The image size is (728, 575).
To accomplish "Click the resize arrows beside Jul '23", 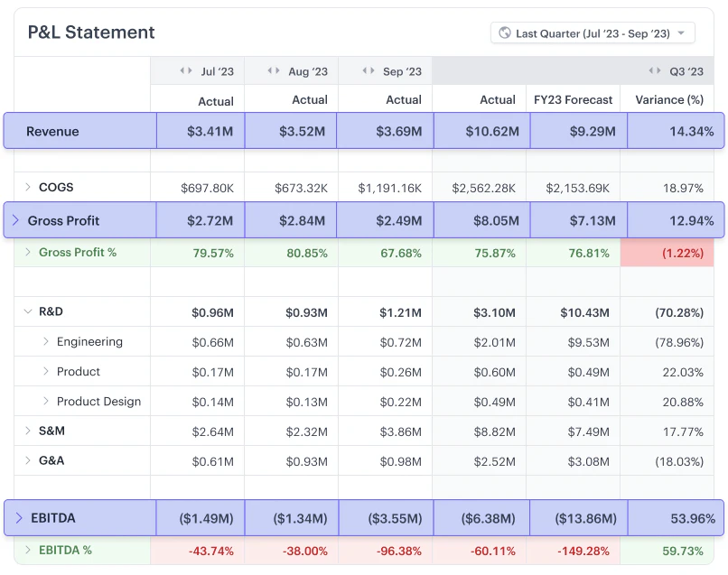I will tap(186, 71).
